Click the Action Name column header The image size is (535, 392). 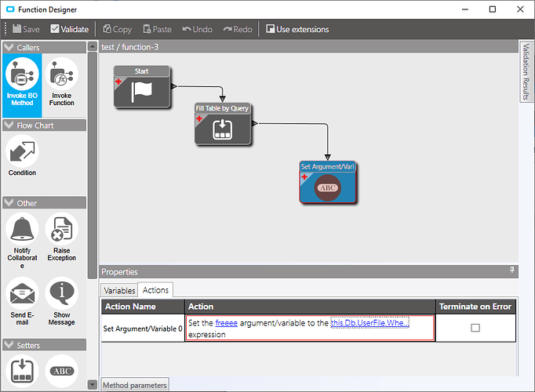[143, 307]
